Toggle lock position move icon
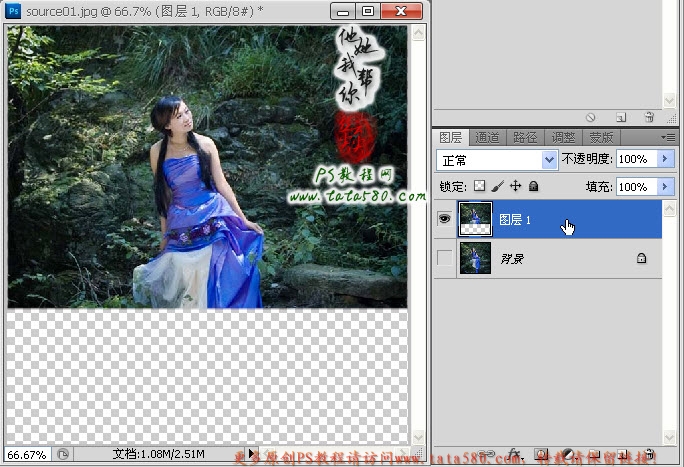The width and height of the screenshot is (684, 467). (x=516, y=186)
